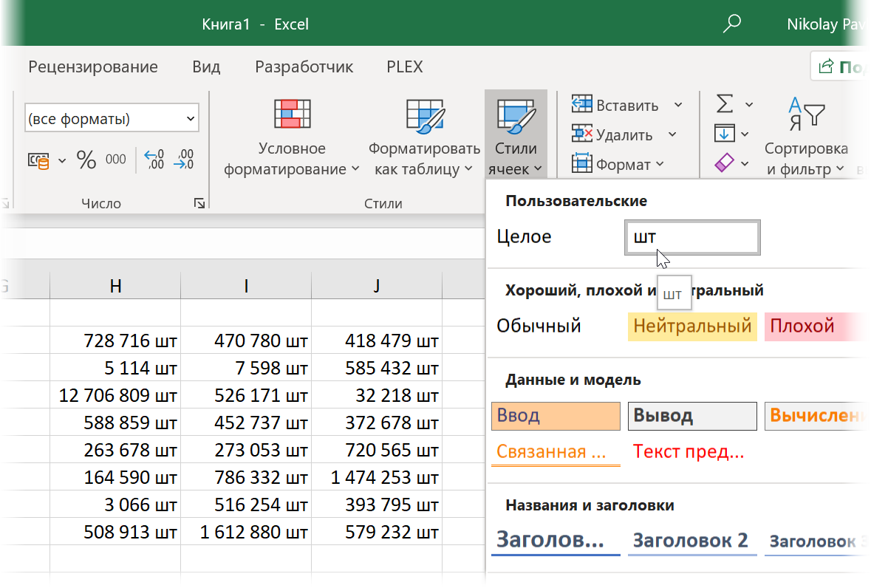Open Conditional Formatting icon
This screenshot has height=588, width=871.
[293, 114]
